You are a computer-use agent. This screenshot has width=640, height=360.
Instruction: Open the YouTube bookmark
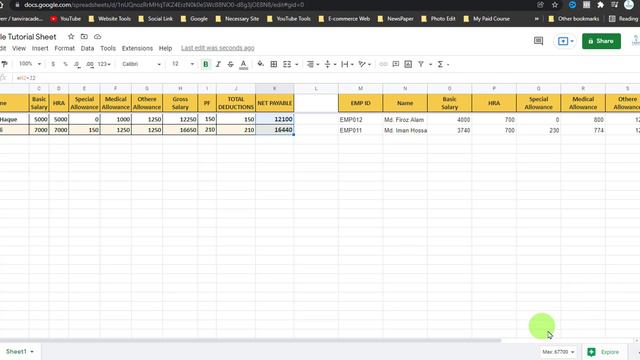pos(66,19)
